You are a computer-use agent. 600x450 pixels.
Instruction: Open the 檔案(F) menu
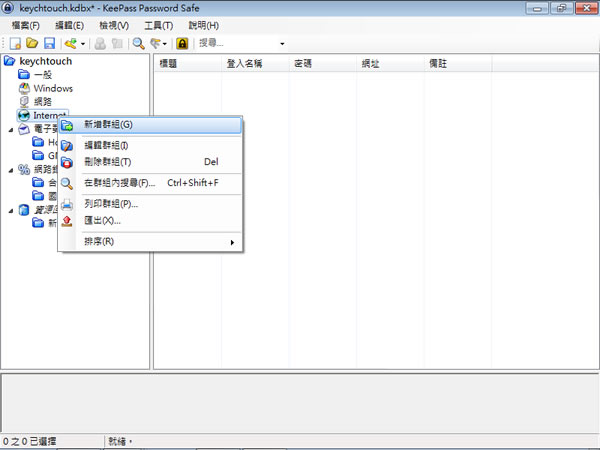coord(26,25)
